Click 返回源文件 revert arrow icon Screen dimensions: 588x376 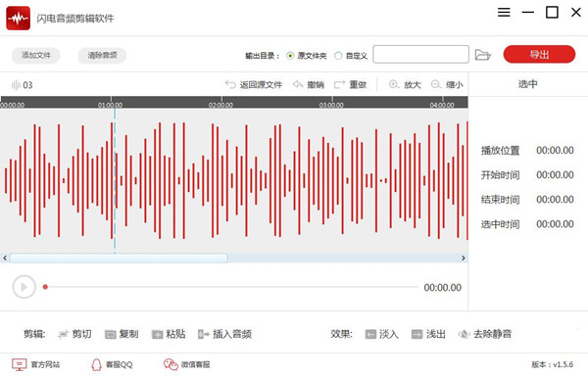tap(230, 84)
